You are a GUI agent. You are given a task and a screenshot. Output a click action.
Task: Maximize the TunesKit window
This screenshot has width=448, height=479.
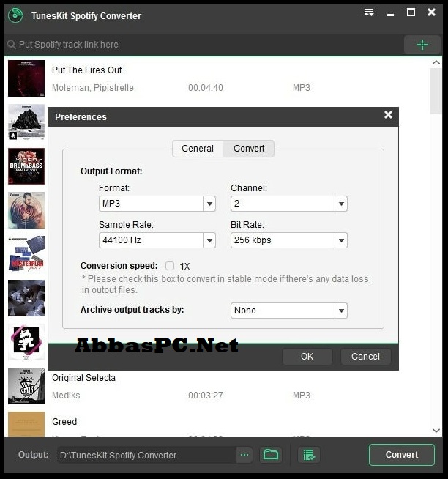coord(411,12)
